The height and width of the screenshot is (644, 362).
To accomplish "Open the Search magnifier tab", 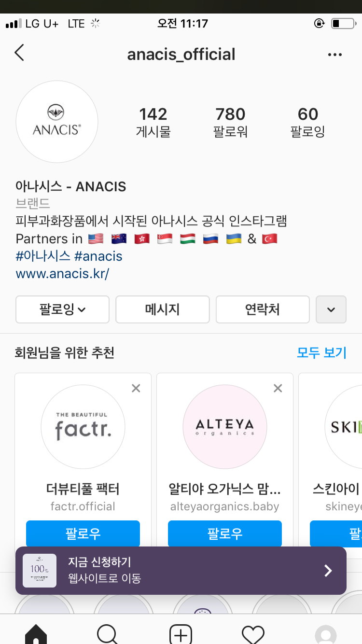I will pos(108,634).
